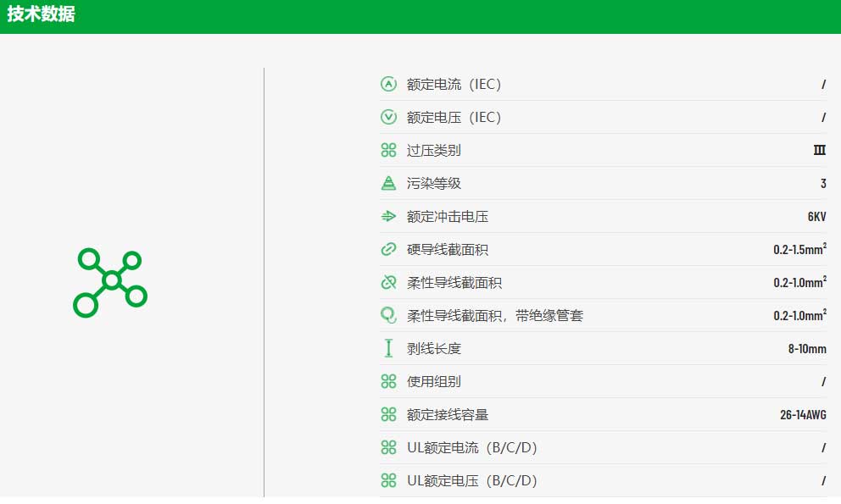The image size is (841, 504).
Task: Click the icon beside UL额定电压 (B/C/D)
Action: (388, 480)
